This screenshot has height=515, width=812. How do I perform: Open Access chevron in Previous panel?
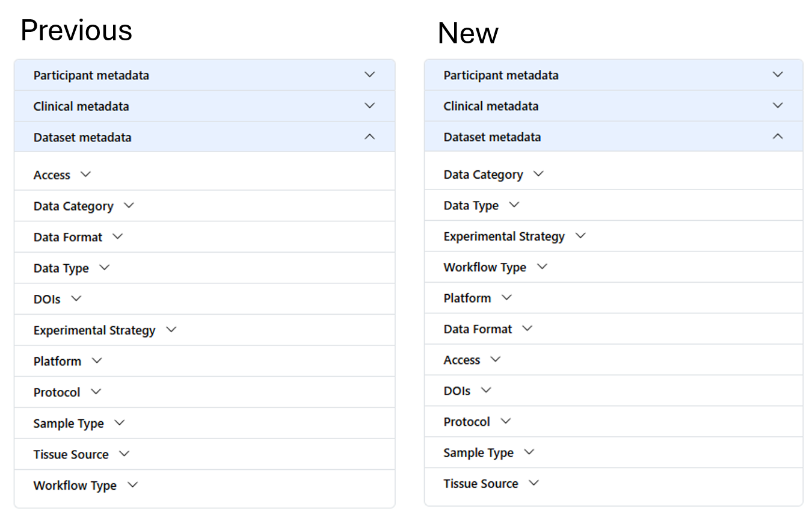pos(85,174)
